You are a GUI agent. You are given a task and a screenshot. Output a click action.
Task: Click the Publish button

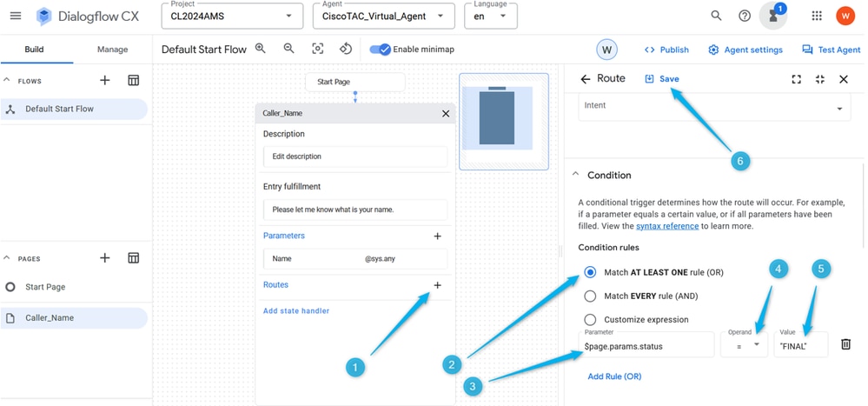click(x=667, y=50)
